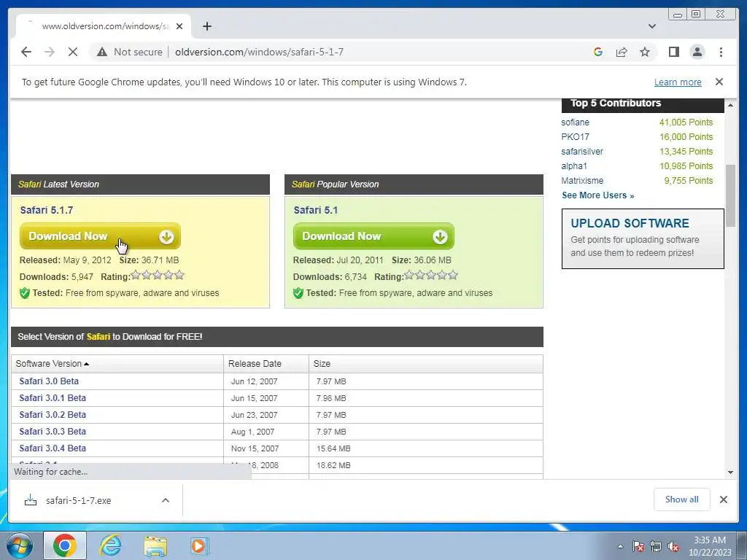Click the Tested shield under Safari 5.1.7
The width and height of the screenshot is (747, 560).
point(25,293)
